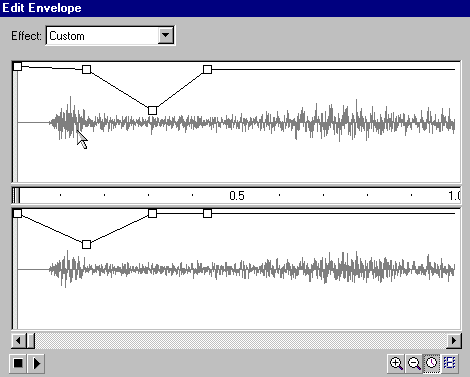Select the last envelope handle in bottom channel
470x377 pixels.
tap(207, 213)
